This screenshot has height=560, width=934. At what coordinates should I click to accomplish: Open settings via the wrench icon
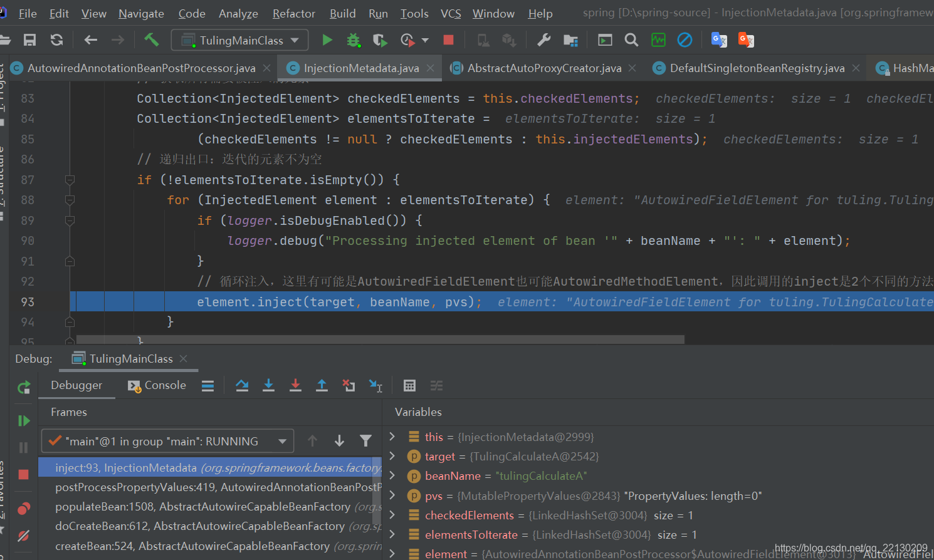[543, 40]
